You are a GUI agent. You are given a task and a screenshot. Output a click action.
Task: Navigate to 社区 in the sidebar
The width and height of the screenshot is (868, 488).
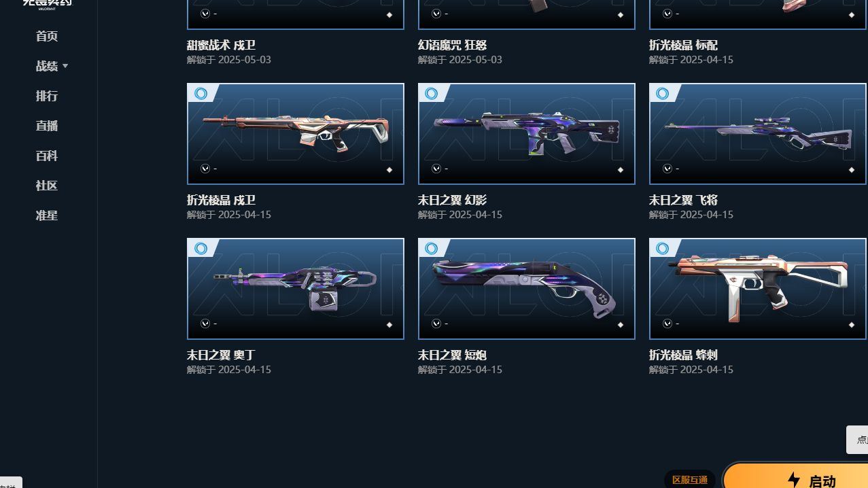click(47, 186)
